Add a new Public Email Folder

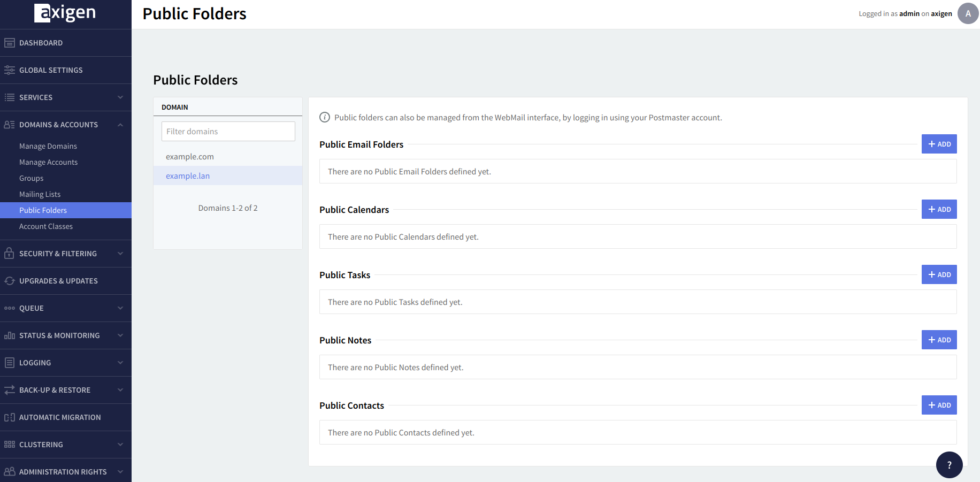pos(939,144)
